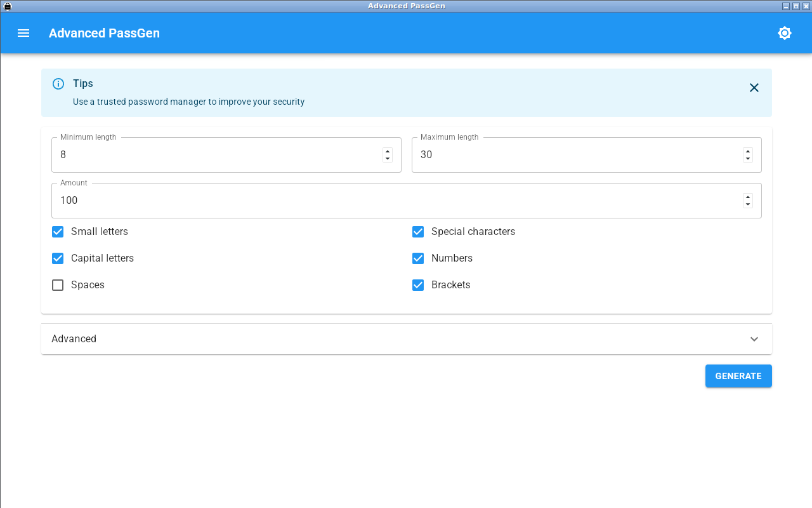Decrease Amount with down arrow
812x508 pixels.
tap(748, 204)
